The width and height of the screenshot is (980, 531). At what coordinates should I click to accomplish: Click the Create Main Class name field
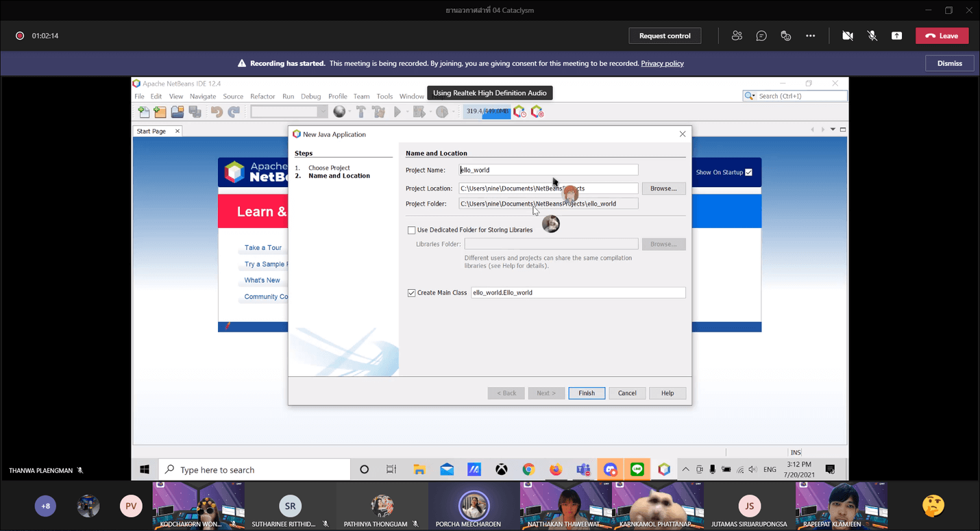tap(578, 293)
